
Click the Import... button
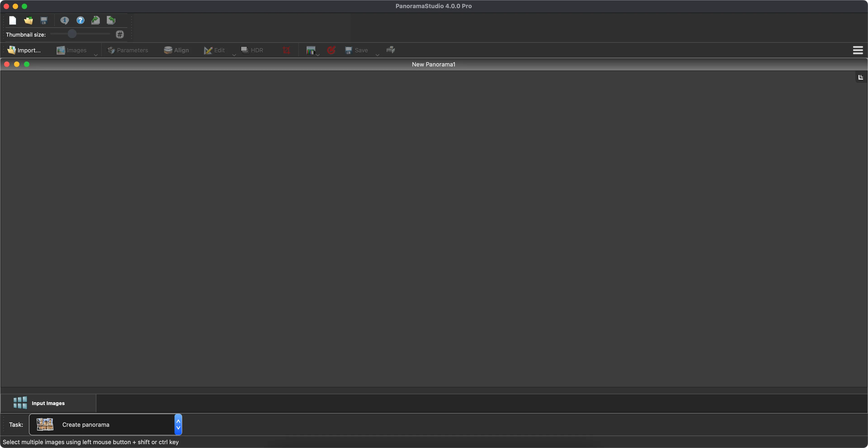click(24, 50)
